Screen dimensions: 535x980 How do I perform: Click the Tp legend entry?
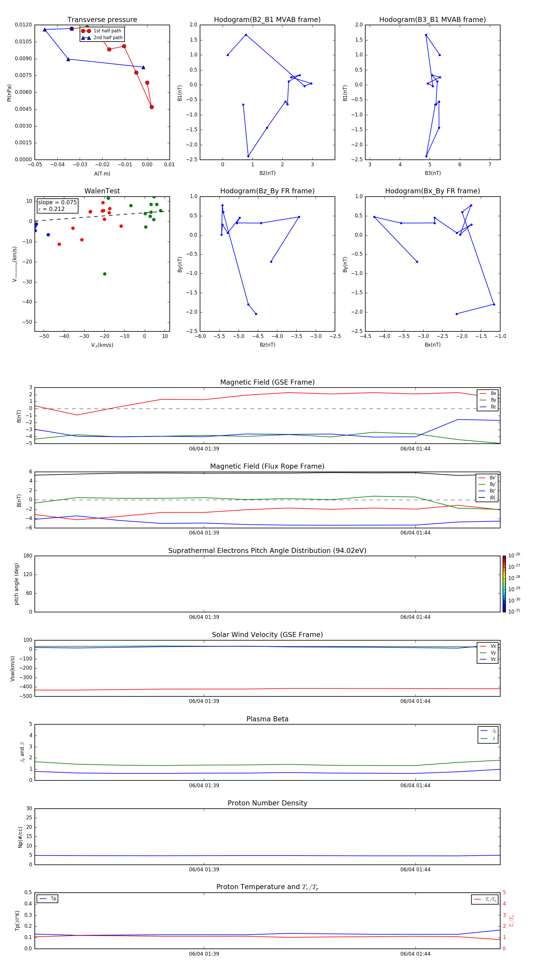[x=48, y=899]
